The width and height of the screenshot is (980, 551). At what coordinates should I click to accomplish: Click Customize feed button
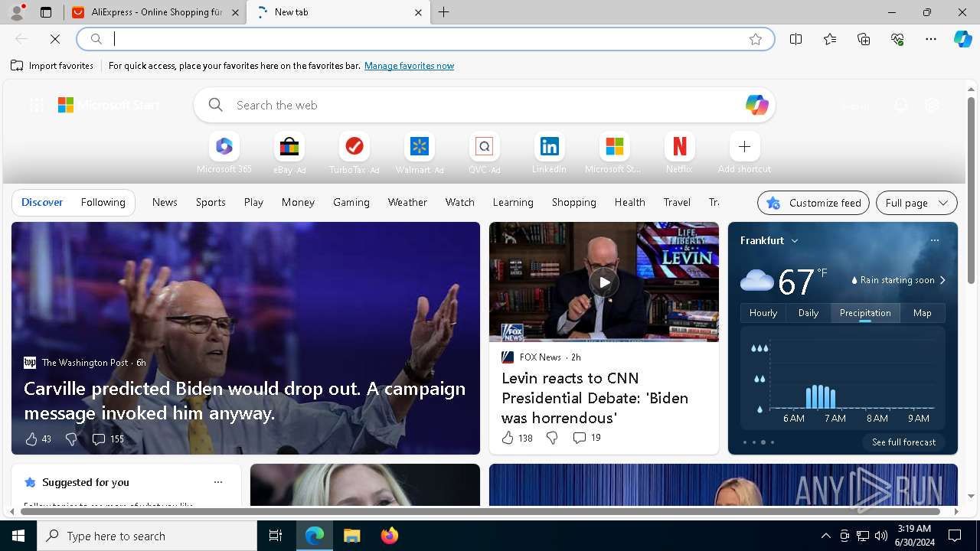813,203
